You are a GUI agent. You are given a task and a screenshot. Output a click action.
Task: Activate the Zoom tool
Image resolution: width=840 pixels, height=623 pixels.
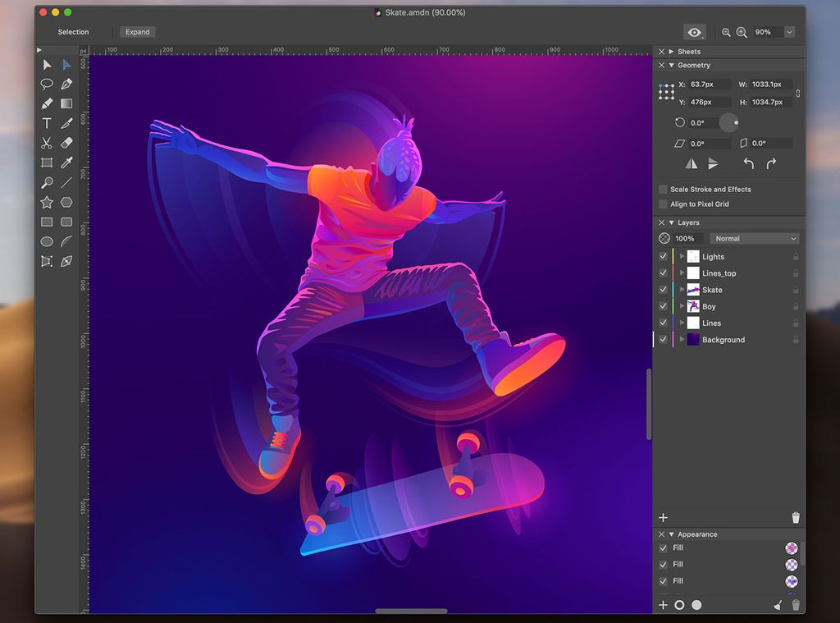[46, 182]
